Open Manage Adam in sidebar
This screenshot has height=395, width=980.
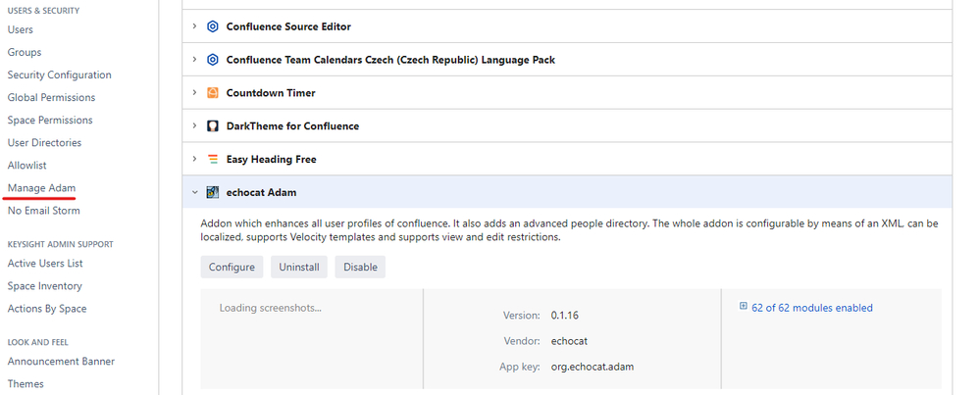click(x=41, y=188)
